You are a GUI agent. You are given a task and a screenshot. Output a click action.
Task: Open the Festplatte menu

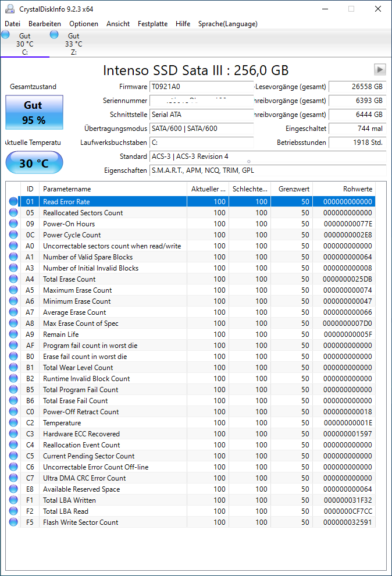(153, 24)
